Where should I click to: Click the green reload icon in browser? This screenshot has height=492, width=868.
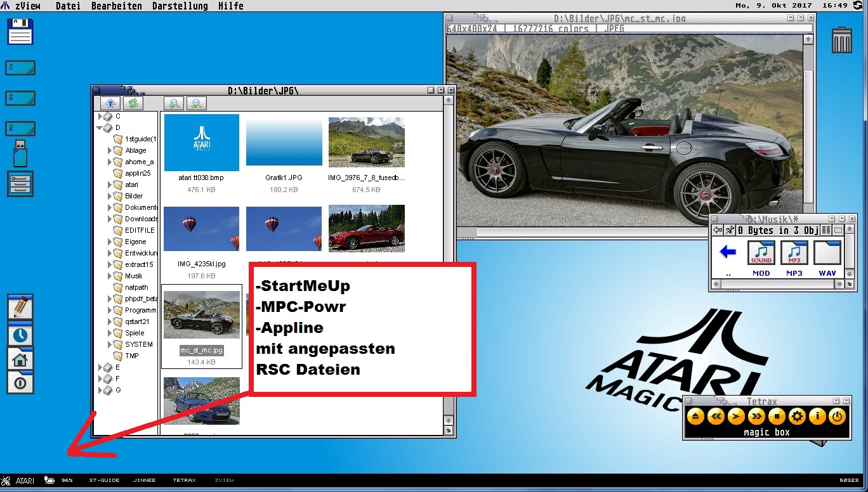pyautogui.click(x=133, y=103)
